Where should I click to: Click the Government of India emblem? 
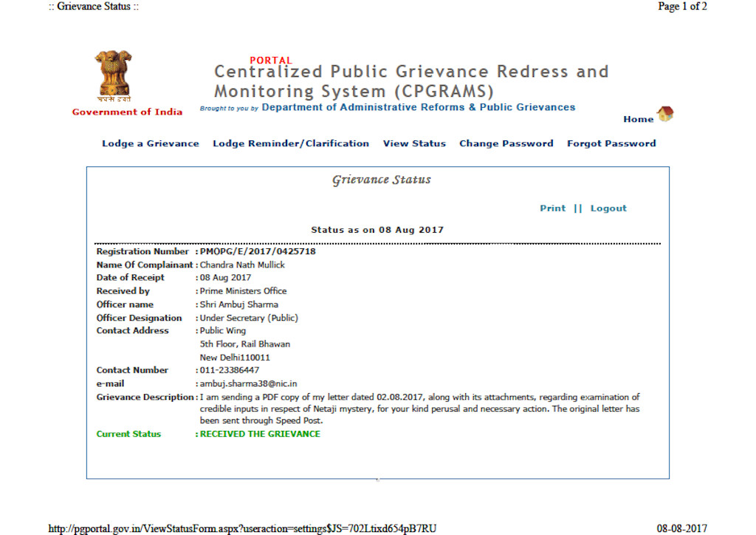coord(113,75)
